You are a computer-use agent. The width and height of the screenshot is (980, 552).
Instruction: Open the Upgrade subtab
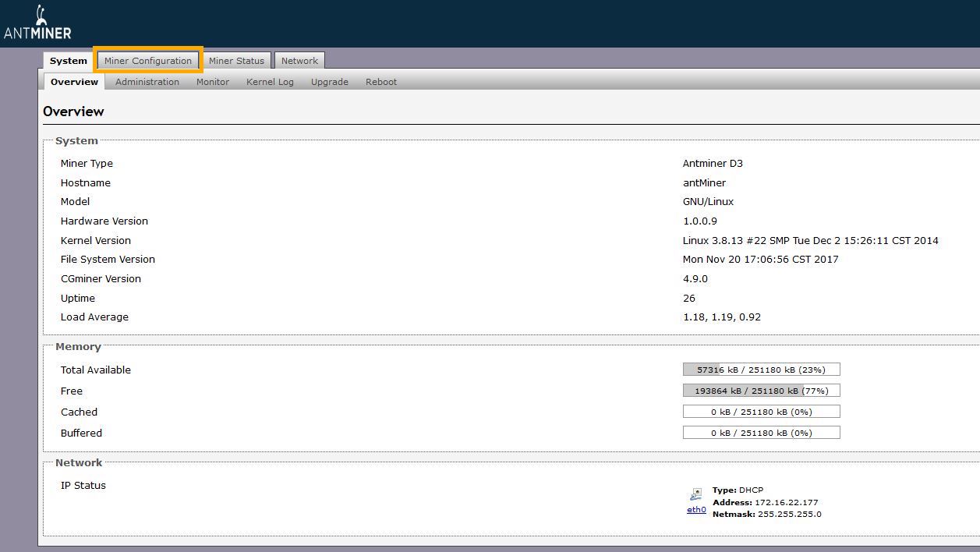[330, 82]
